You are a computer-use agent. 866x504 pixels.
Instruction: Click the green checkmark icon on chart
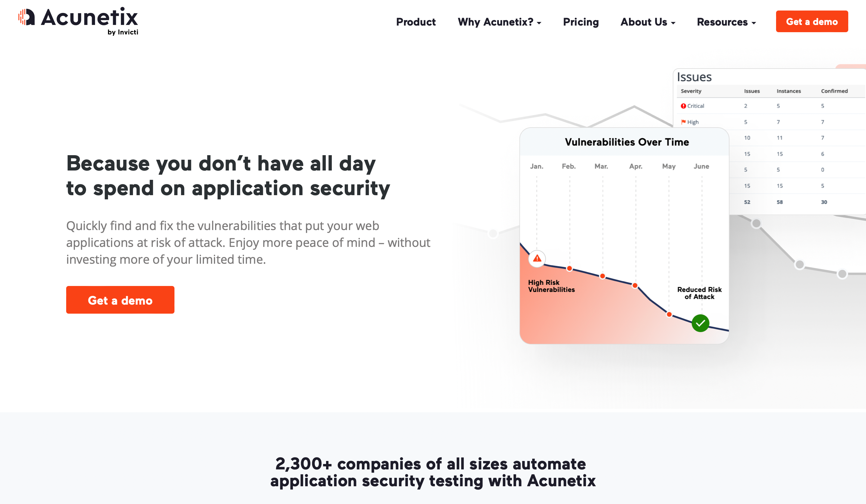(x=700, y=323)
